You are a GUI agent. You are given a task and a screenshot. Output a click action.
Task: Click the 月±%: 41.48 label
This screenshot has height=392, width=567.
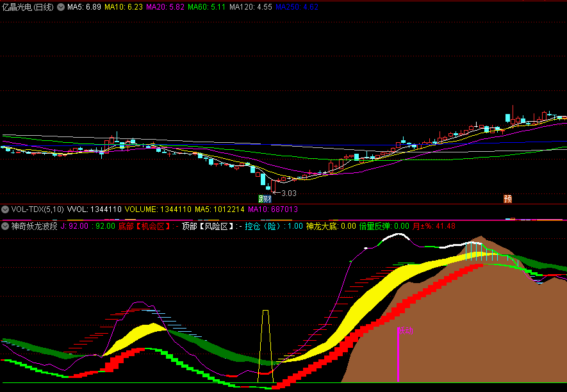(x=434, y=226)
